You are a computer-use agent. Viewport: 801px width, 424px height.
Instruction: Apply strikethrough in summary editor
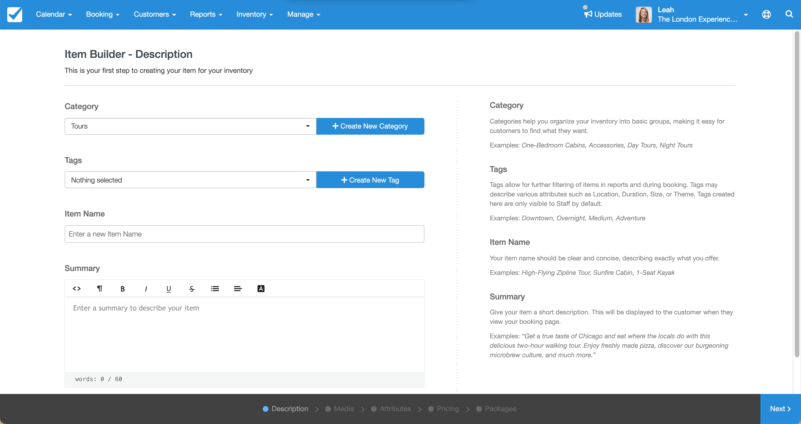pyautogui.click(x=192, y=288)
